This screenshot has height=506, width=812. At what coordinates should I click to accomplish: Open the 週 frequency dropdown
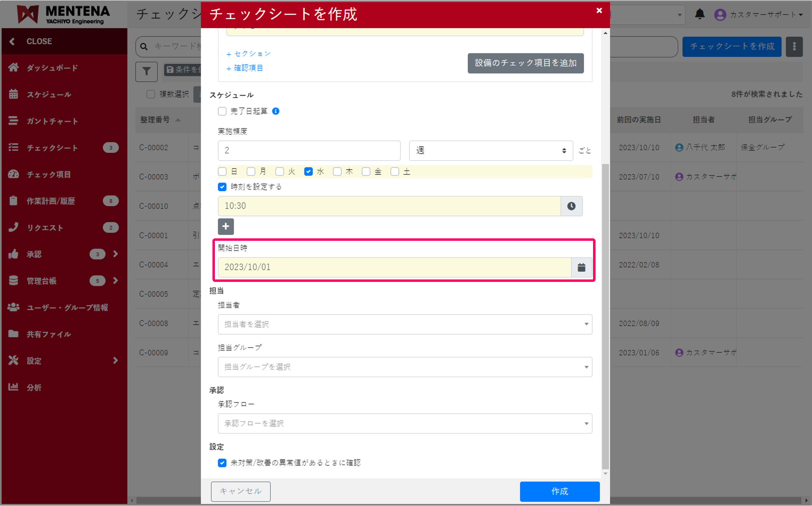(x=490, y=150)
